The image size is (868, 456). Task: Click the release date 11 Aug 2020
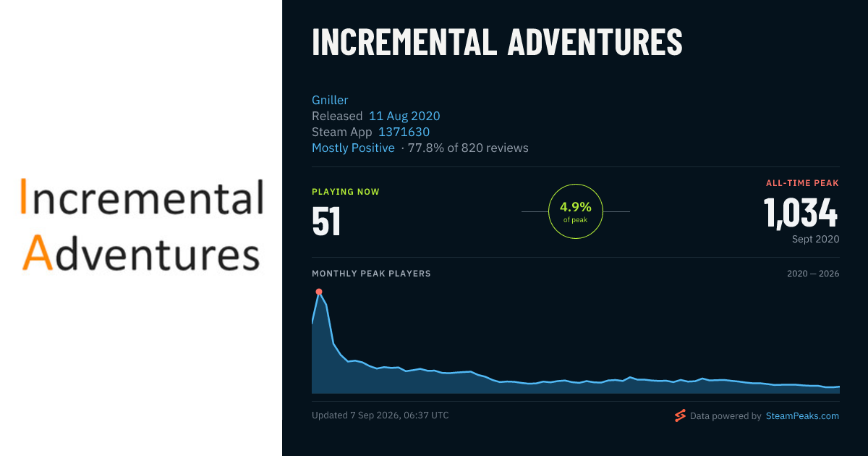pyautogui.click(x=404, y=116)
